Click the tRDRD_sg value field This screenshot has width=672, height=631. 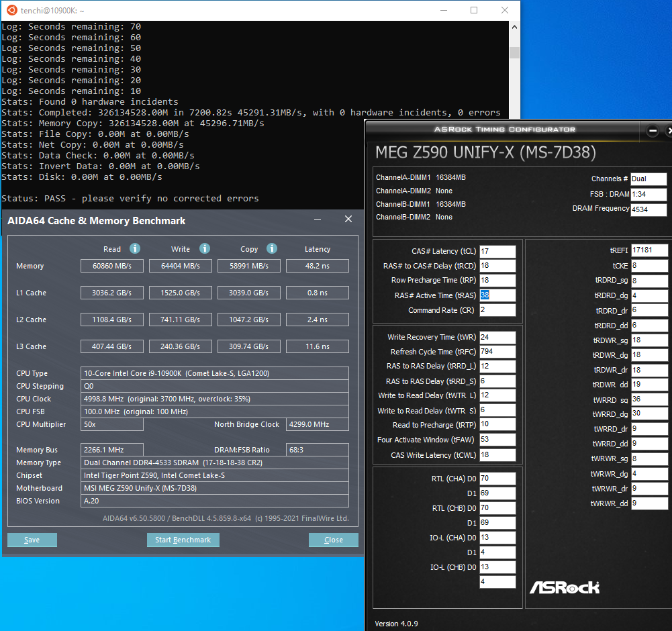pos(649,281)
